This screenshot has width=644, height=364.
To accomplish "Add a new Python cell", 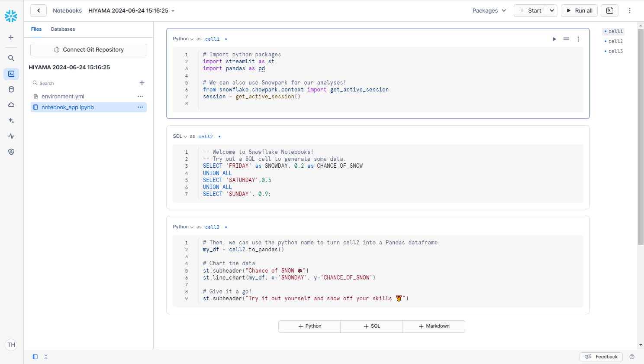I will pyautogui.click(x=309, y=326).
